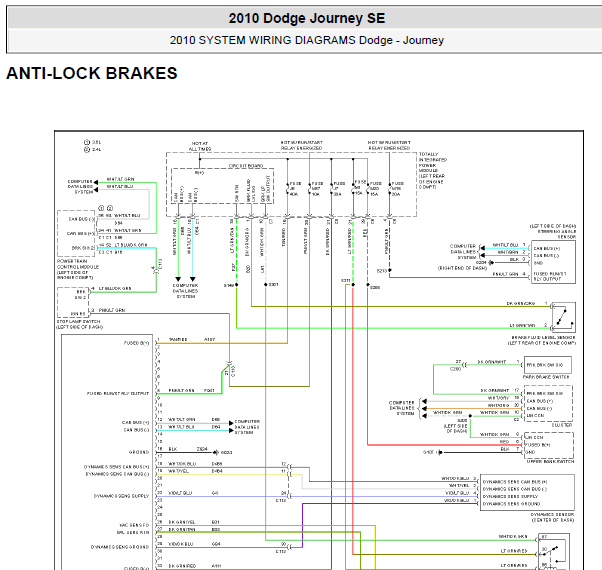
Task: Click the "CLUSTER" component label
Action: (562, 425)
